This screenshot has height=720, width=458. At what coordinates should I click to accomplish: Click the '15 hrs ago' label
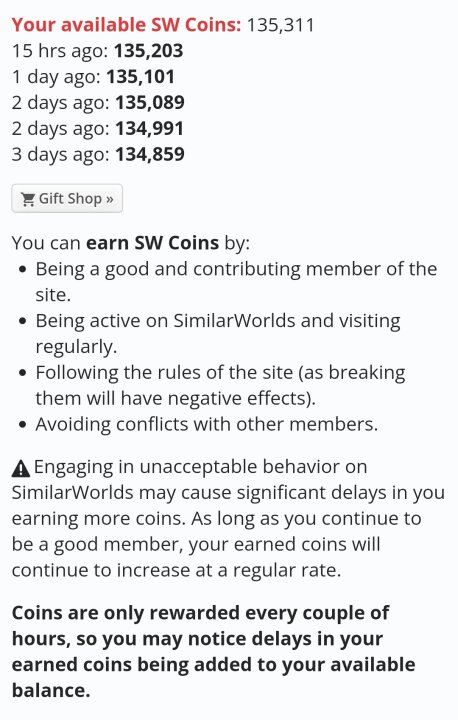pos(60,51)
